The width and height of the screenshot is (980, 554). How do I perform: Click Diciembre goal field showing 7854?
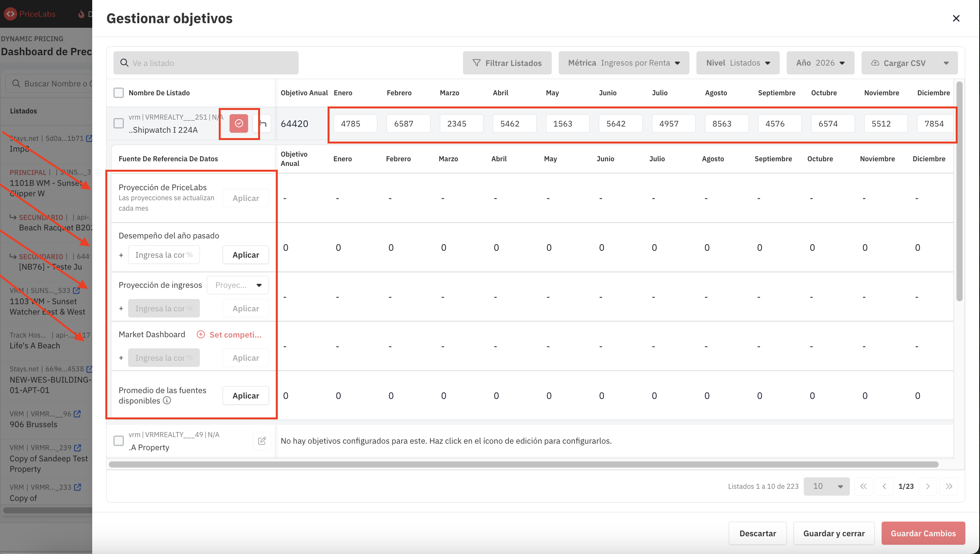pos(935,123)
